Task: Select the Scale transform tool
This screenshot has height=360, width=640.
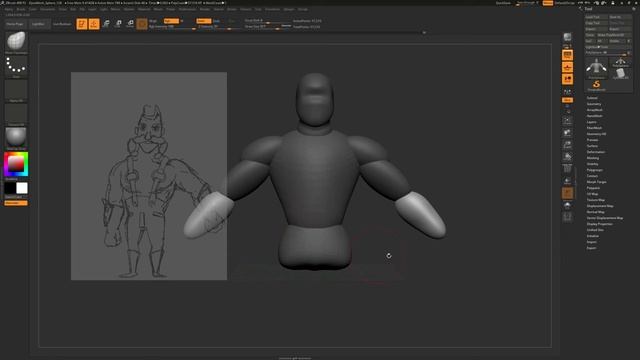Action: pos(118,24)
